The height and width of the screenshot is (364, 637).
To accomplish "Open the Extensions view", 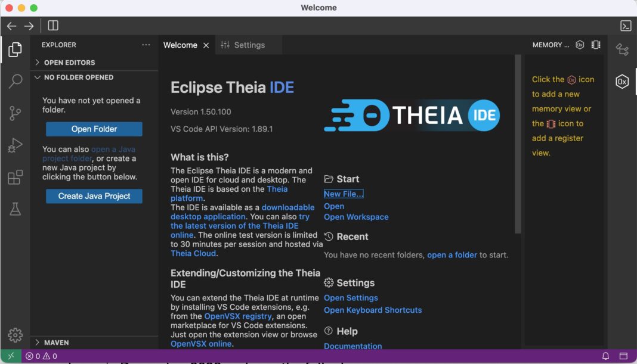I will pyautogui.click(x=15, y=176).
